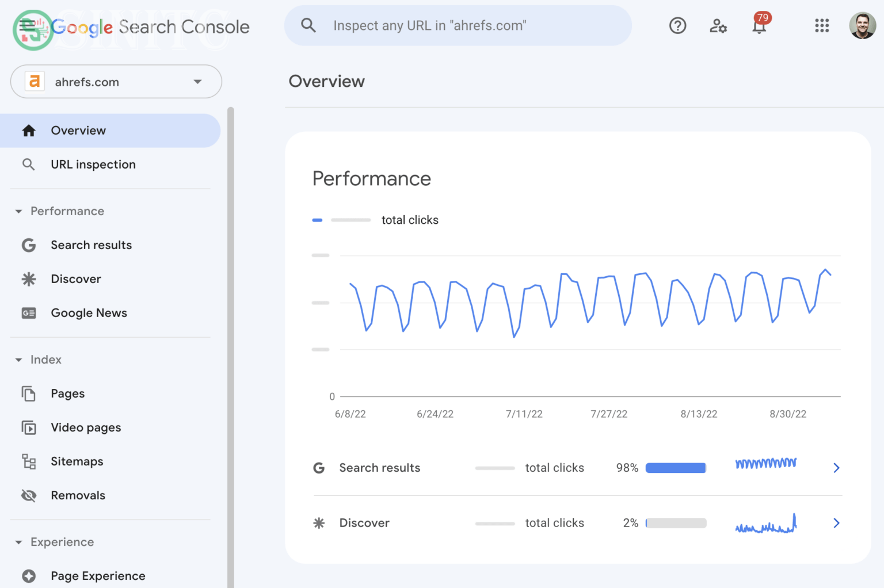The height and width of the screenshot is (588, 884).
Task: Click the asterisk Discover icon in sidebar
Action: click(x=29, y=279)
